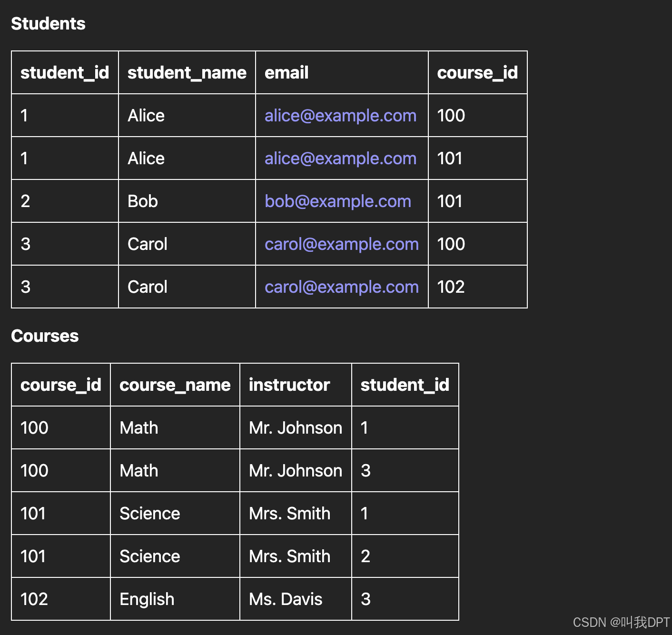Select the Bob name cell
This screenshot has height=635, width=672.
tap(143, 201)
